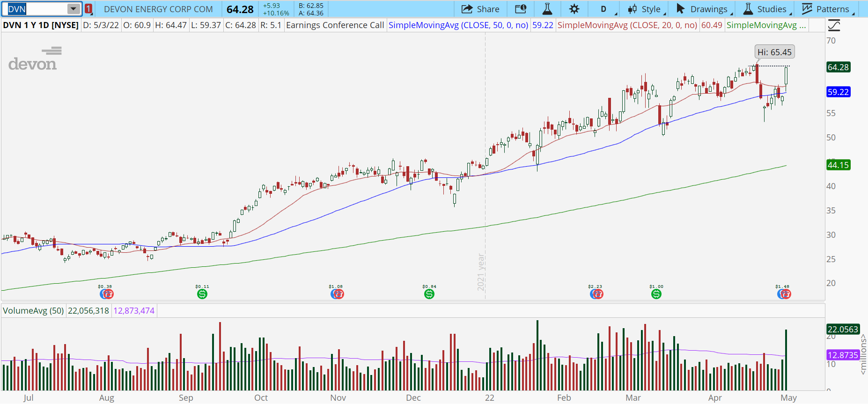Viewport: 868px width, 404px height.
Task: Open the flask icon in the top toolbar
Action: point(547,9)
